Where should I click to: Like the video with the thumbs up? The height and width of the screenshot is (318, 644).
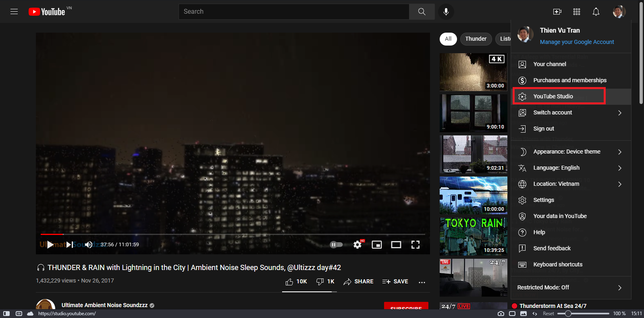pos(296,282)
